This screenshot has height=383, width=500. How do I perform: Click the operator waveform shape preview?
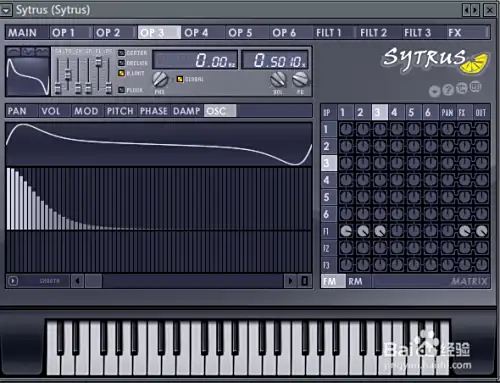click(x=28, y=76)
